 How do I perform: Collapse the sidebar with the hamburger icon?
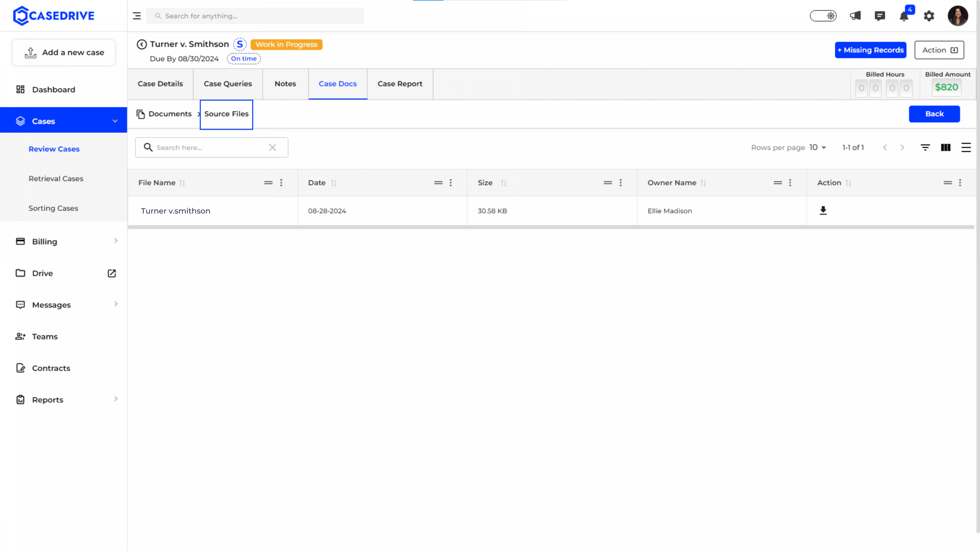click(136, 16)
